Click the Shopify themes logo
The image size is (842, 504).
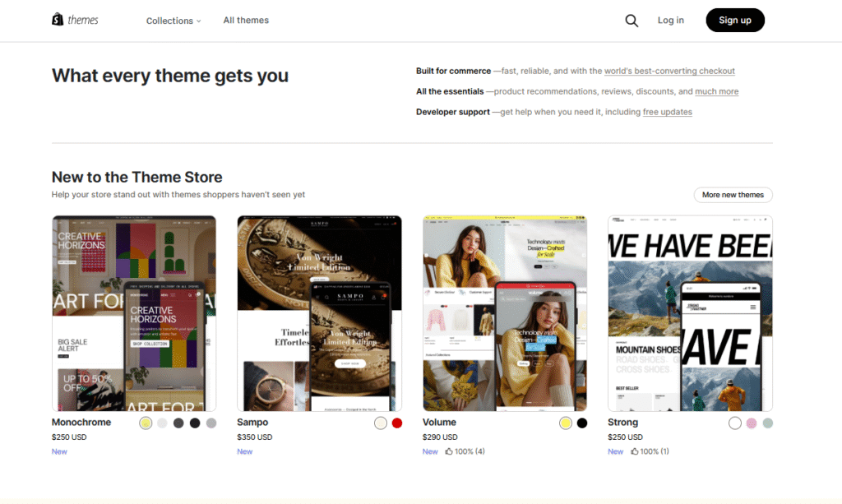[75, 20]
